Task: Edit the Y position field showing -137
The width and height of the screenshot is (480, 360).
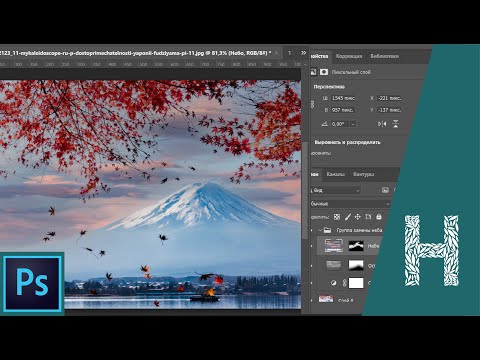Action: 389,110
